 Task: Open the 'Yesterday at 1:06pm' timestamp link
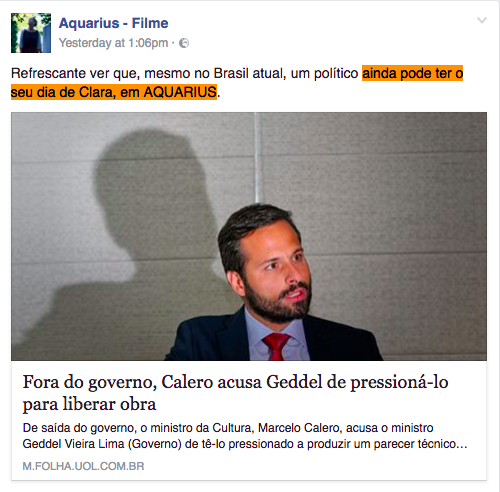click(x=113, y=43)
